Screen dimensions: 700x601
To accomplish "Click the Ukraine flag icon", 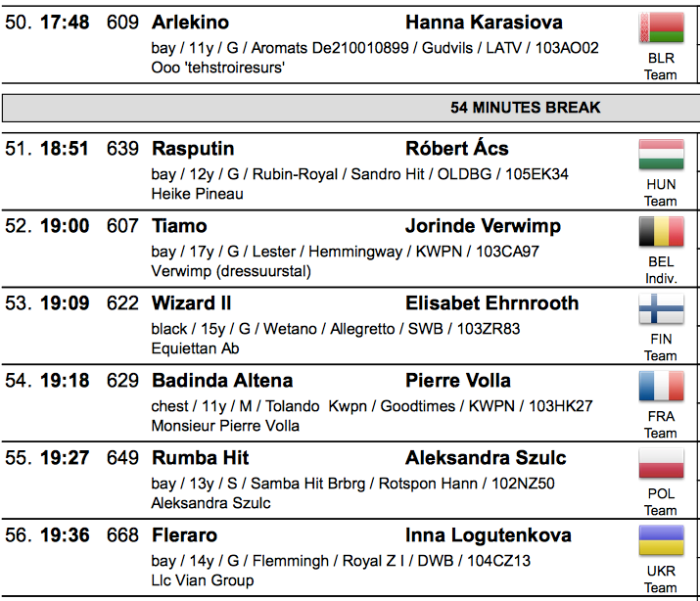I will click(x=661, y=540).
